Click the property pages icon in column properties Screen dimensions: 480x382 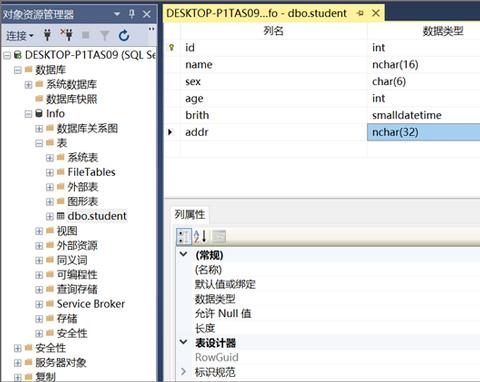point(219,236)
